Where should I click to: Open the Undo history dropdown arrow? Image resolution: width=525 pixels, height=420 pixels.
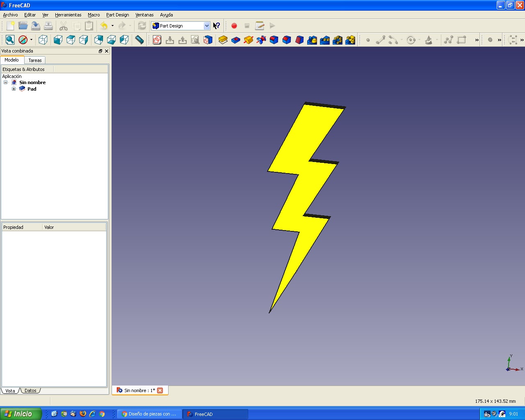[112, 26]
